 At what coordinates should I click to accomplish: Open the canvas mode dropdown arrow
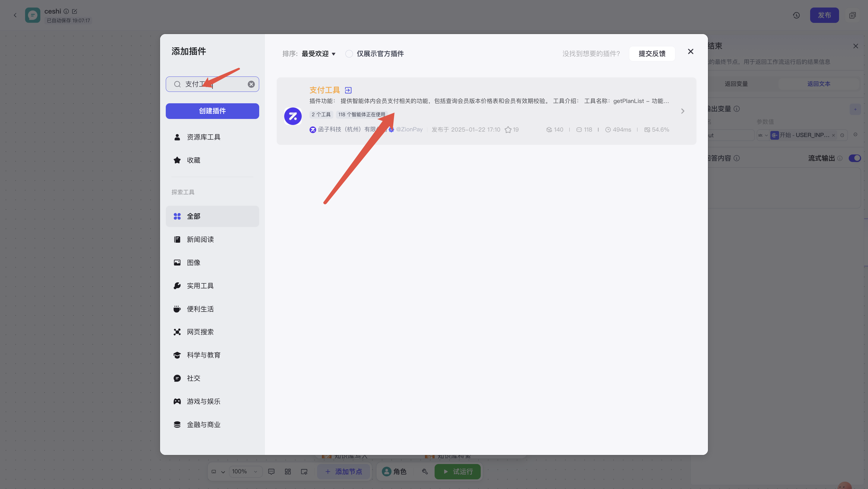click(223, 472)
